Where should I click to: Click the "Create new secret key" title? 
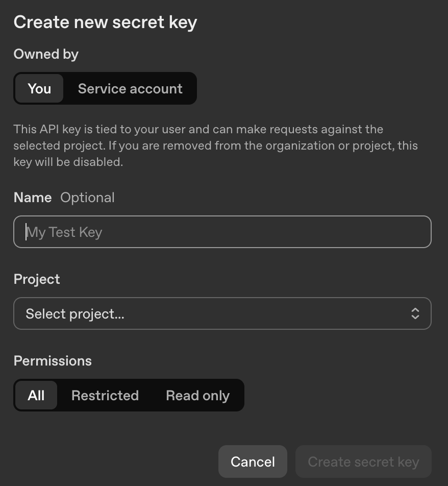coord(105,22)
